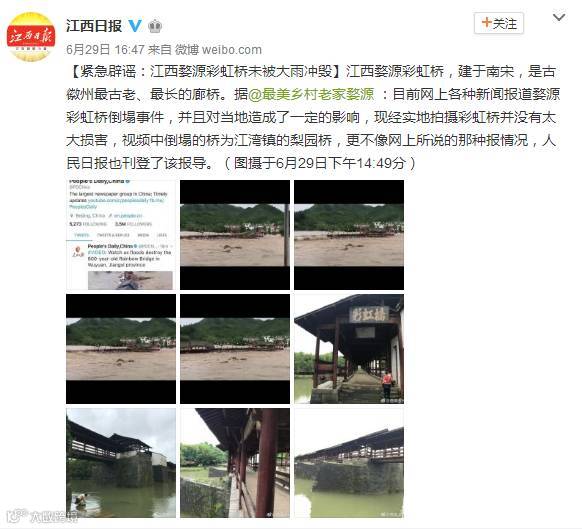Image resolution: width=582 pixels, height=529 pixels.
Task: Open the @最美乡村老家婺源 mention link
Action: (x=311, y=94)
